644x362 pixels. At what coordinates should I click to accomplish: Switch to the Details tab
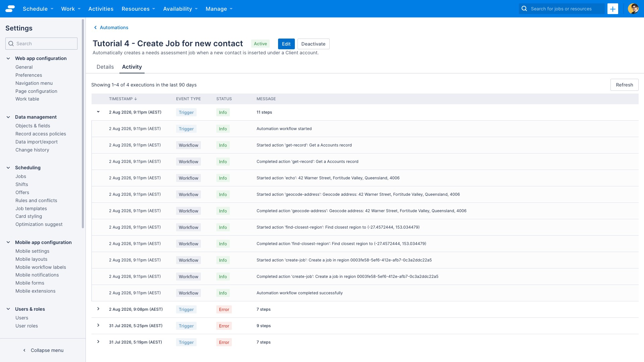(x=105, y=67)
